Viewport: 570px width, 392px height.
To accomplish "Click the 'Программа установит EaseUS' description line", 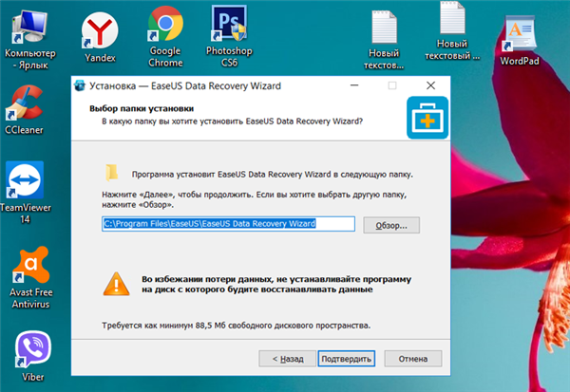I will pos(273,175).
